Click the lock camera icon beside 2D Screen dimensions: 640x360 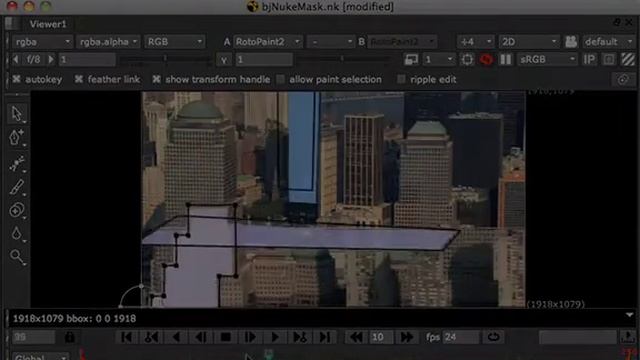tap(571, 42)
